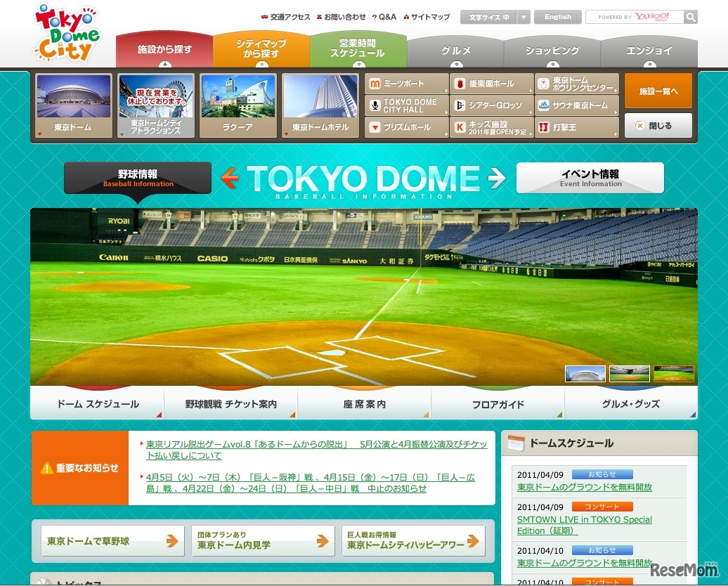Activate the Yahoo search magnifier

690,16
